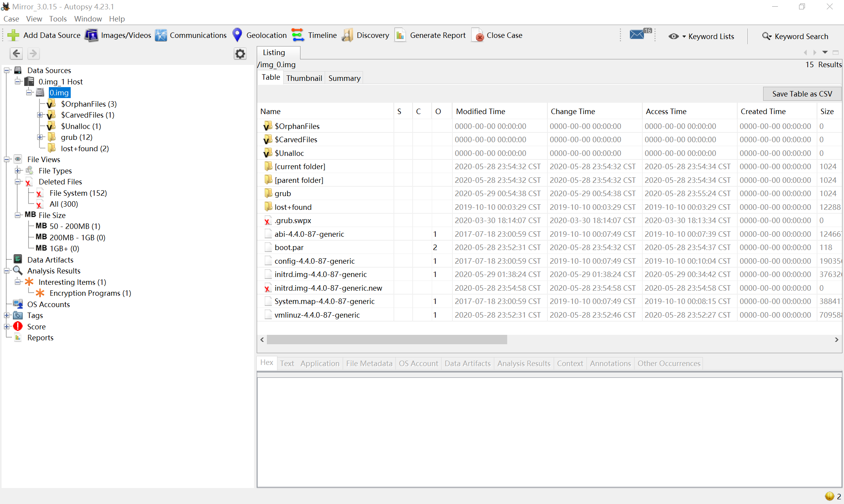Open the Communications visualization tool

pos(191,35)
